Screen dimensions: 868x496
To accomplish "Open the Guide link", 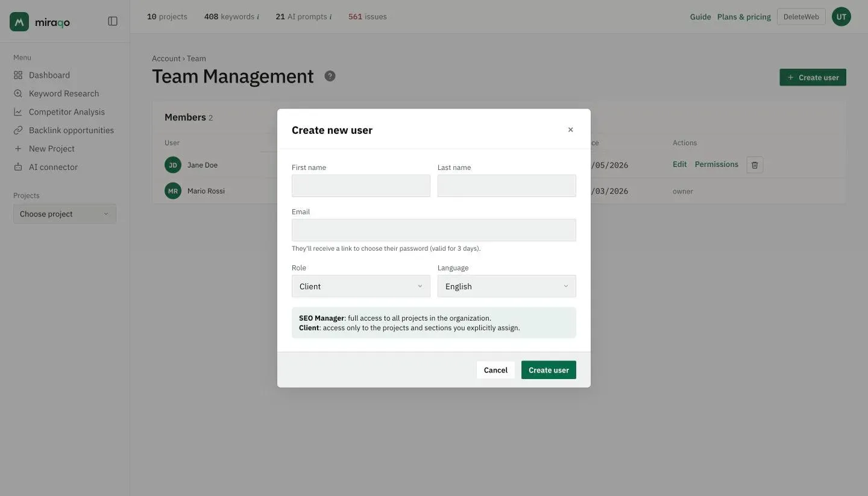I will click(700, 17).
